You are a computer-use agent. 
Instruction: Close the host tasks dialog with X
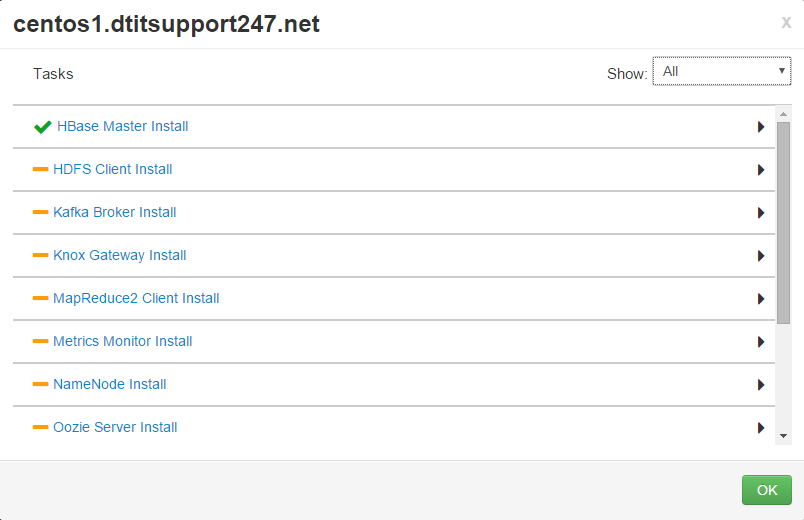click(786, 23)
